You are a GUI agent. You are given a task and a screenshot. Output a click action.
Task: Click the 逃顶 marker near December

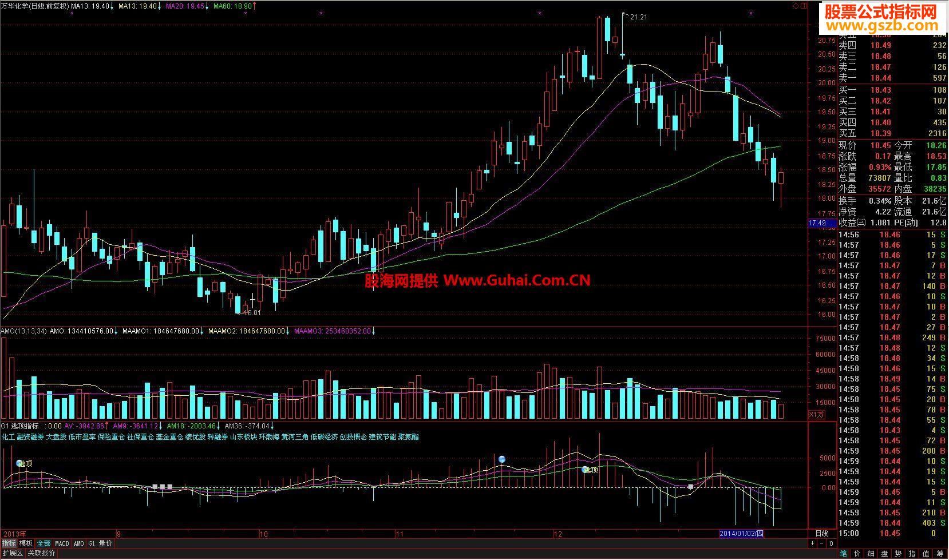click(590, 470)
